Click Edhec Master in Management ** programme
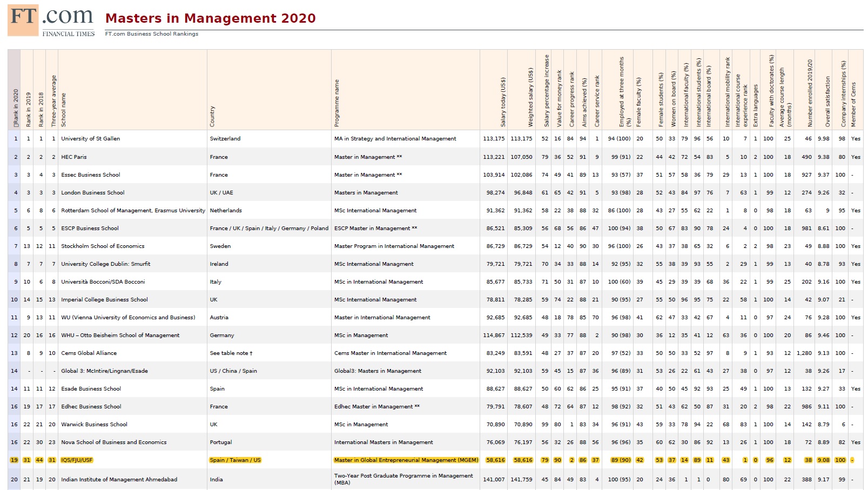 [x=377, y=407]
